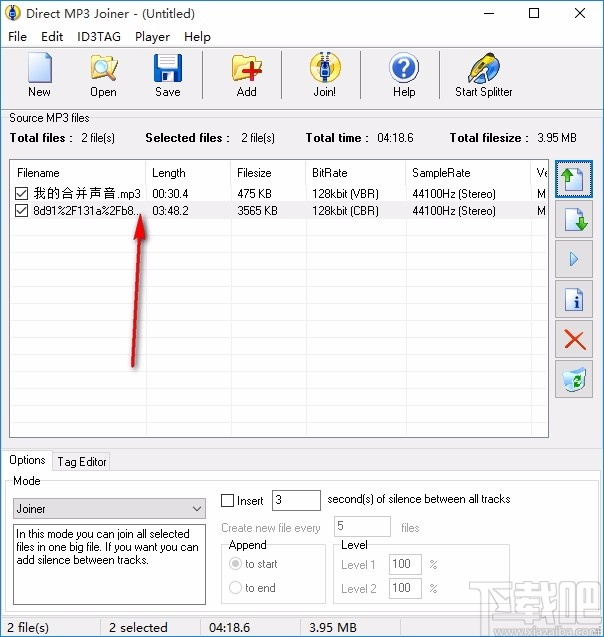The image size is (604, 637).
Task: Open the Help toolbar icon
Action: 404,75
